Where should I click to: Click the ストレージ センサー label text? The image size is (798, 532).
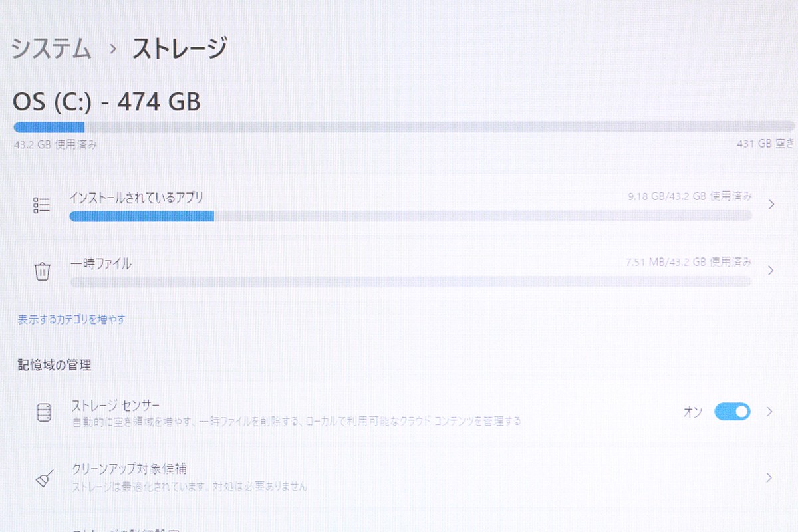(x=115, y=404)
